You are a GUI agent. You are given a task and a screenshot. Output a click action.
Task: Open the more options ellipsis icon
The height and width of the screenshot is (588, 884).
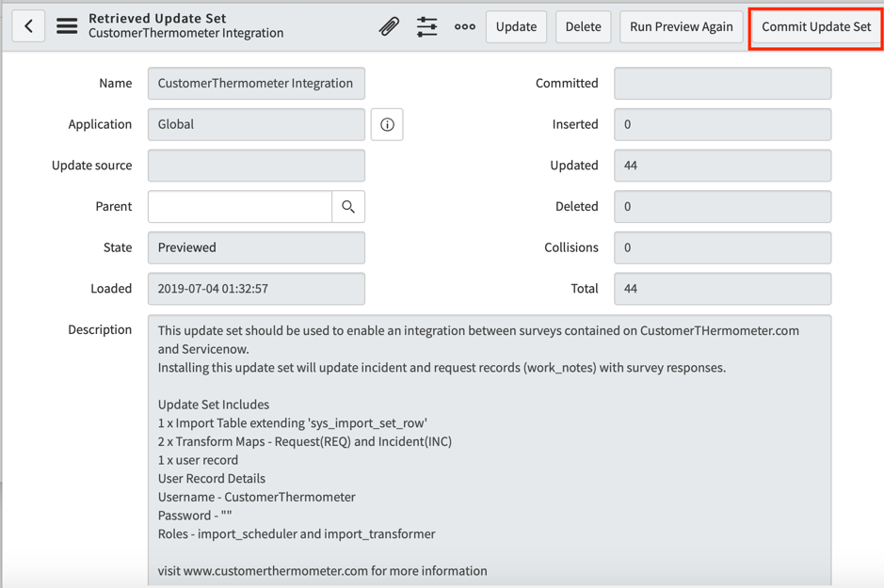click(x=464, y=26)
